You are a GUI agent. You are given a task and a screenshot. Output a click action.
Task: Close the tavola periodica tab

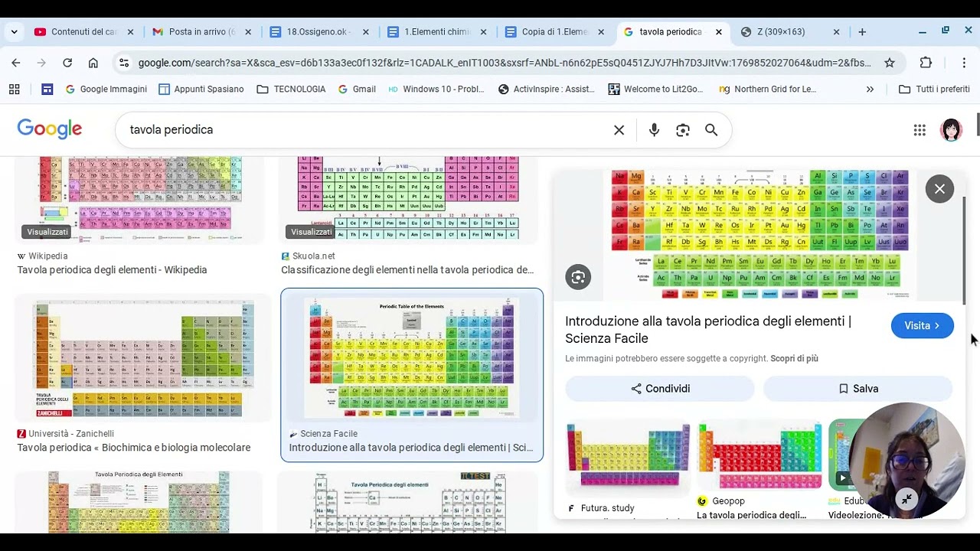pos(718,32)
